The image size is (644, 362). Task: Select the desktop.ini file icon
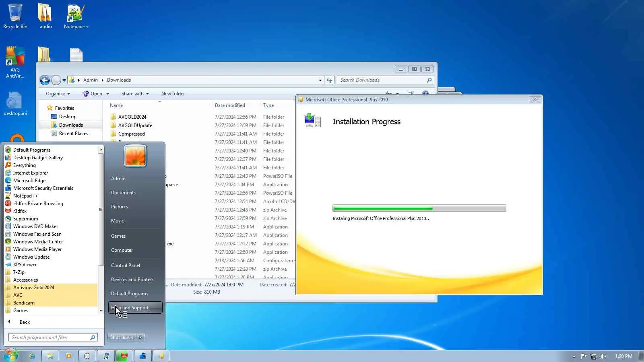coord(15,104)
